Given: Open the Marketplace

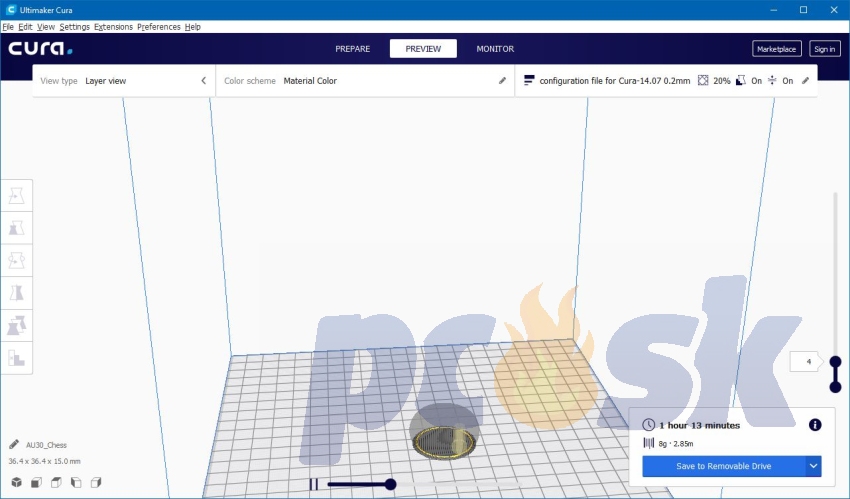Looking at the screenshot, I should coord(776,49).
